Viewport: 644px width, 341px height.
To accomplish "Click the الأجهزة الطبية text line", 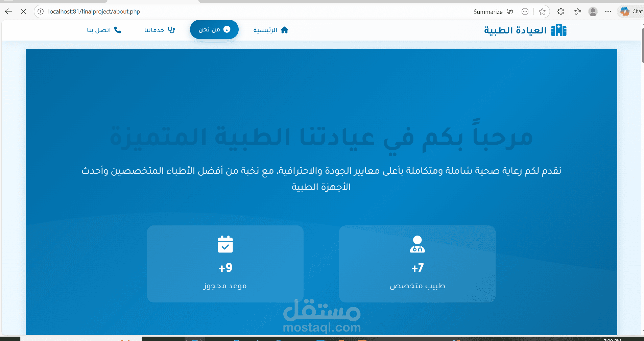I will 321,187.
